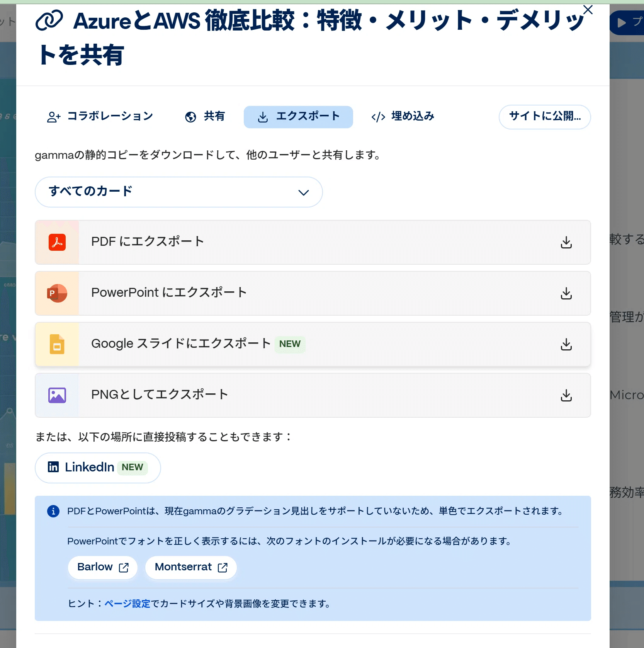The image size is (644, 648).
Task: Click download arrow on PDF row
Action: click(x=566, y=242)
